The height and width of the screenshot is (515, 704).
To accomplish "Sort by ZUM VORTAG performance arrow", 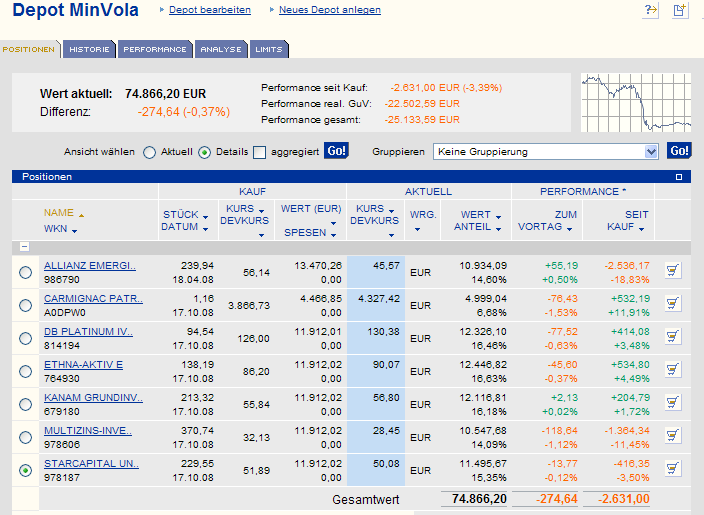I will click(x=569, y=229).
